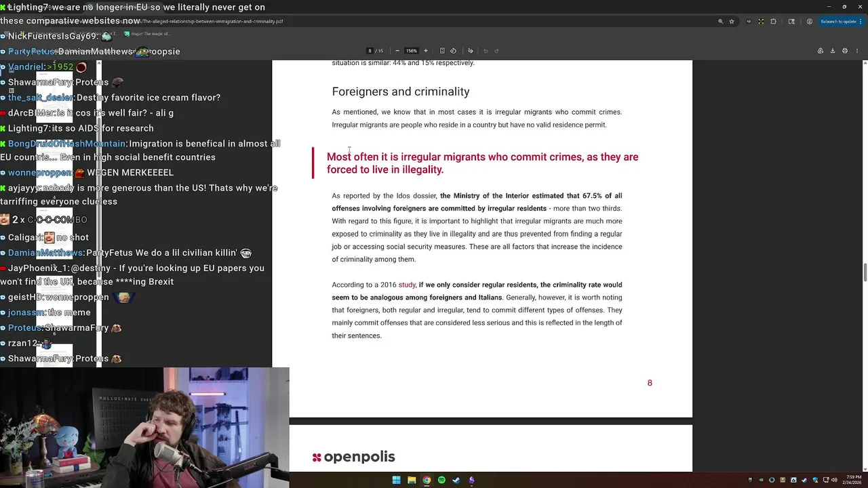Viewport: 868px width, 488px height.
Task: Click the chat username Vandriel
Action: tap(26, 67)
